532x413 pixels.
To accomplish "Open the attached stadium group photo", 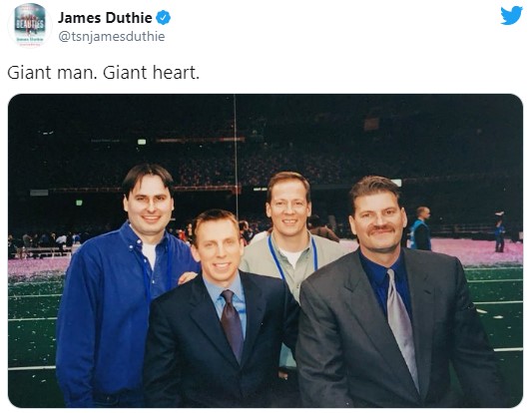I will [266, 250].
